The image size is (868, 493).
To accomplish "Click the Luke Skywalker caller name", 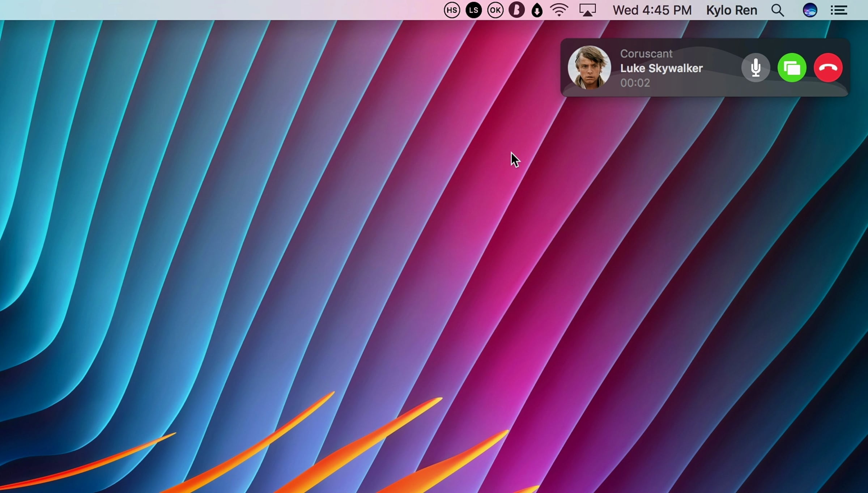I will pyautogui.click(x=661, y=68).
